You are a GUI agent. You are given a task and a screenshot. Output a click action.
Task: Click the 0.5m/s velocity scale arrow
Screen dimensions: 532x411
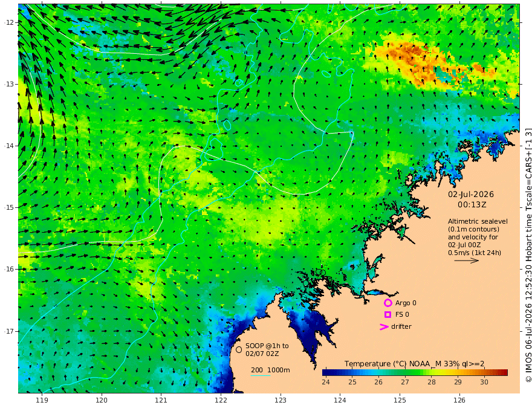(467, 261)
